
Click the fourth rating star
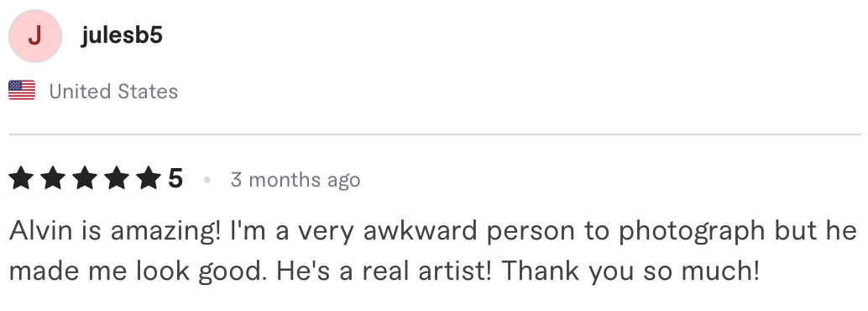point(117,179)
